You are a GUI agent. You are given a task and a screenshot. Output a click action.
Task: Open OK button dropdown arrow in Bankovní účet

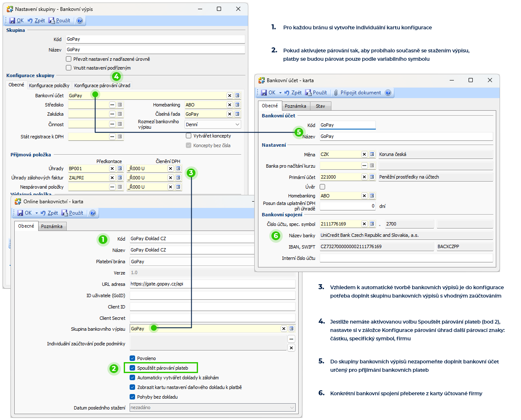[280, 93]
